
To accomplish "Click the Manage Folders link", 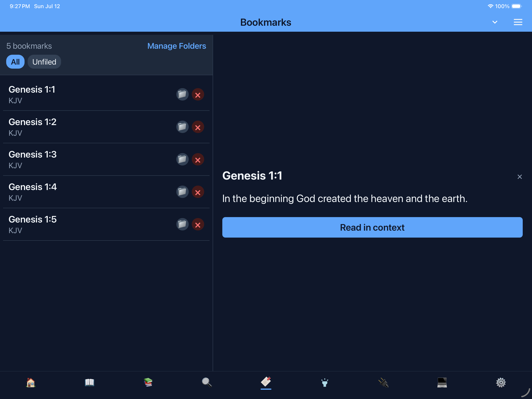I will click(x=177, y=46).
